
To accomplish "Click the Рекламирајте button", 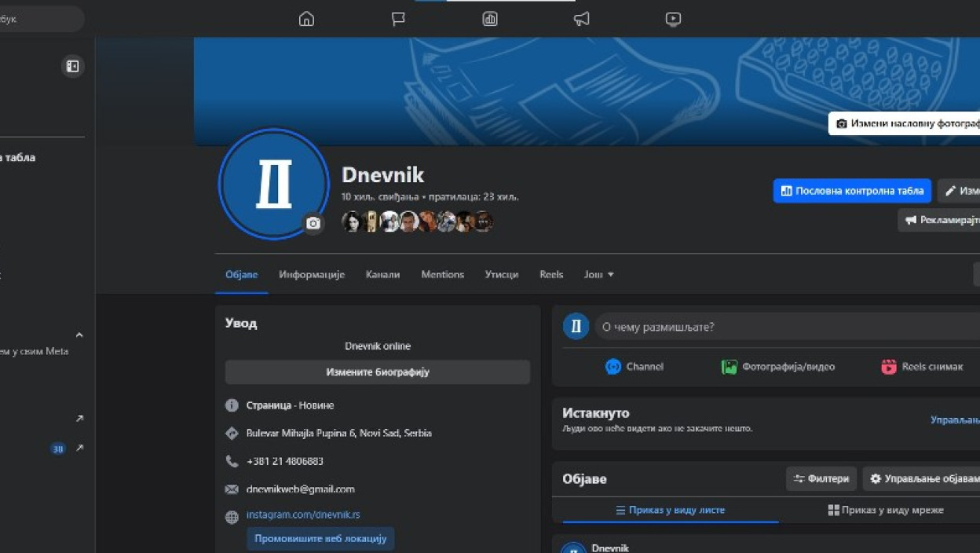I will pos(939,220).
